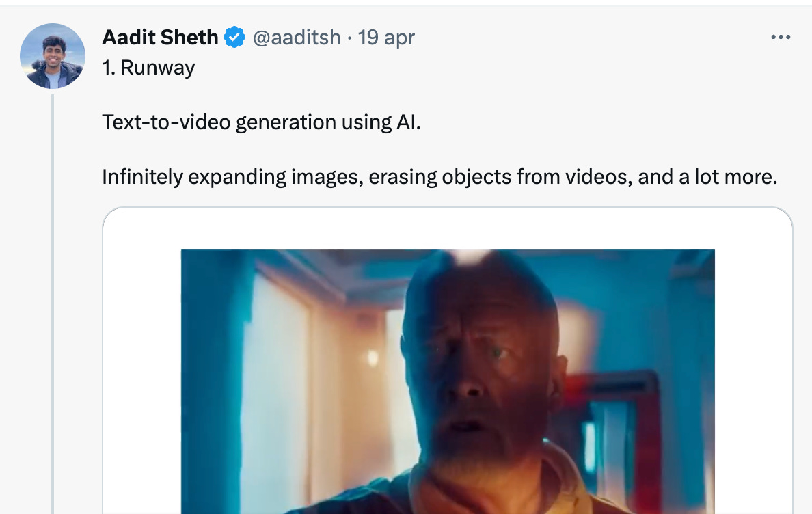Click the glowing wall lamp in the video
The width and height of the screenshot is (812, 514).
click(373, 357)
